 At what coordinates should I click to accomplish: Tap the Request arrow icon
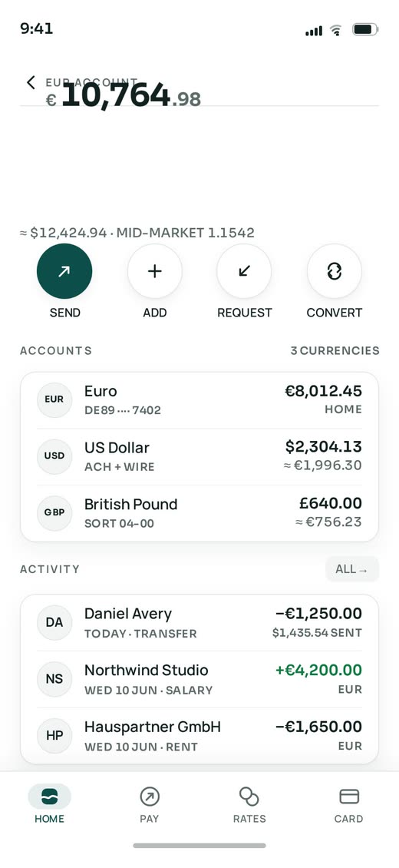[244, 271]
